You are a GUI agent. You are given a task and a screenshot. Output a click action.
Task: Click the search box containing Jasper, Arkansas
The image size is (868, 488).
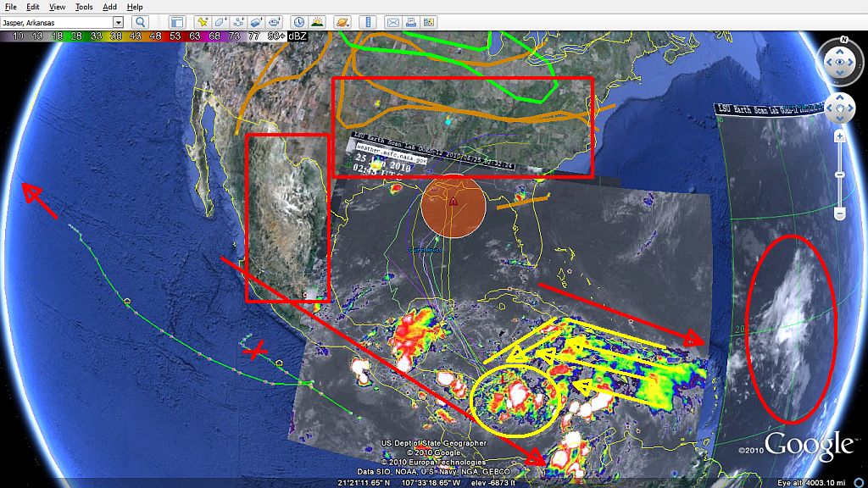(57, 22)
